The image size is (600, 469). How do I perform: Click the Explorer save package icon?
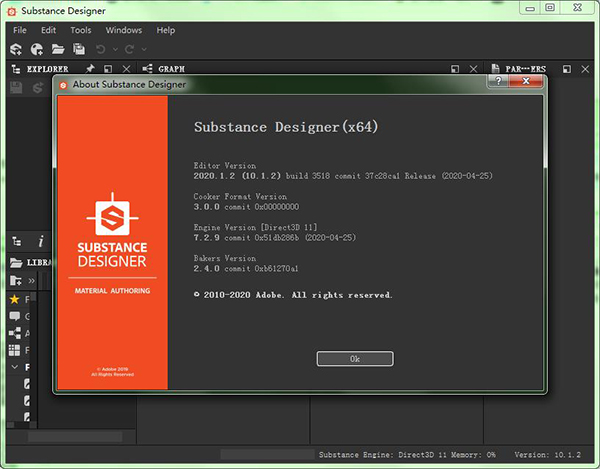[16, 88]
